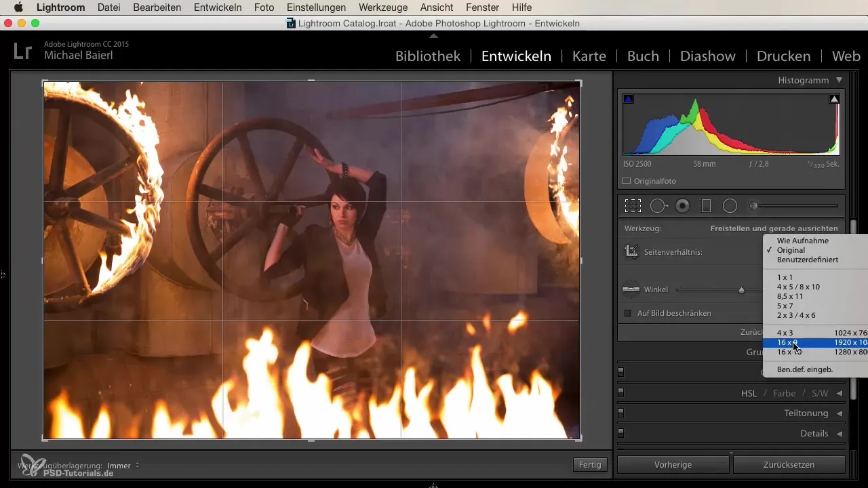Toggle the panel switch above HSL

coord(620,372)
